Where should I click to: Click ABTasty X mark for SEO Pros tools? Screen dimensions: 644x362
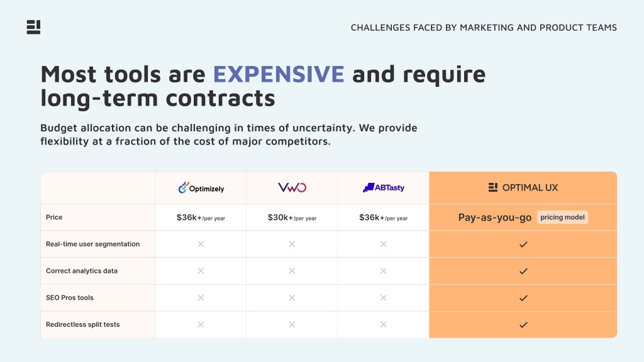tap(383, 297)
